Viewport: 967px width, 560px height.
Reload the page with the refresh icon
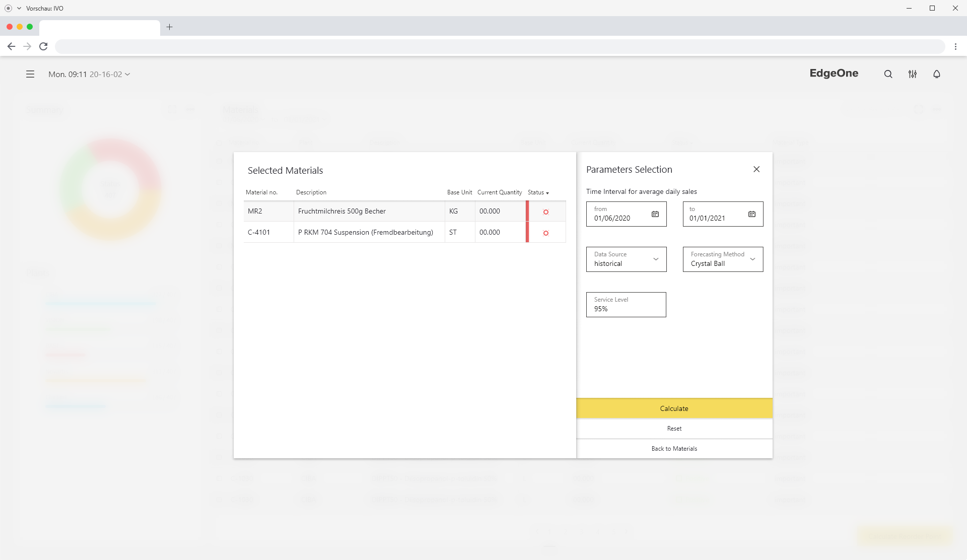coord(44,46)
